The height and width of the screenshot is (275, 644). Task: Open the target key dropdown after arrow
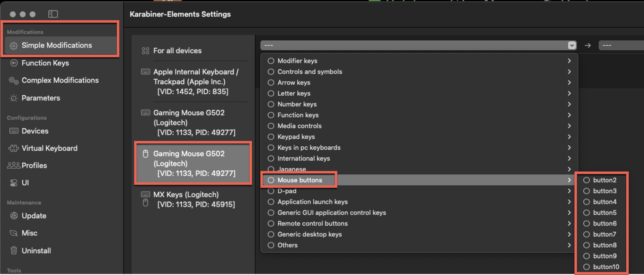(x=620, y=45)
